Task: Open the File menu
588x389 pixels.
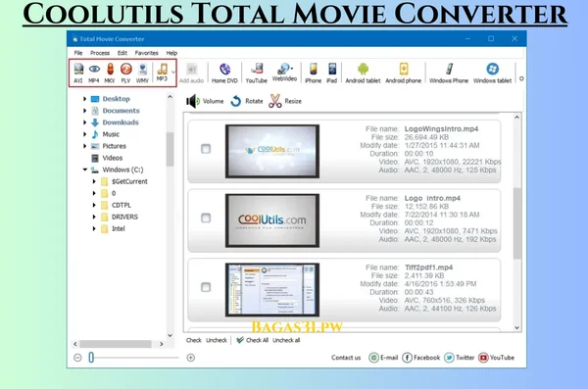Action: coord(78,53)
